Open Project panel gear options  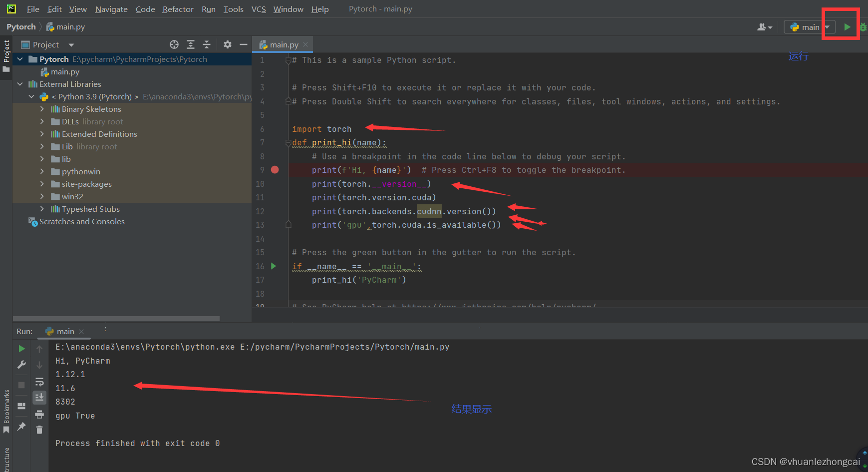(228, 44)
